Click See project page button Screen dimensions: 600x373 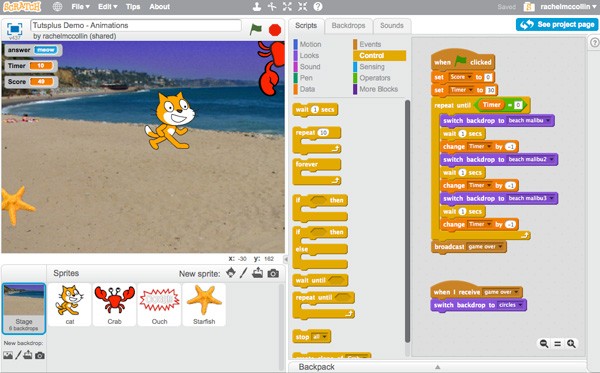tap(556, 24)
